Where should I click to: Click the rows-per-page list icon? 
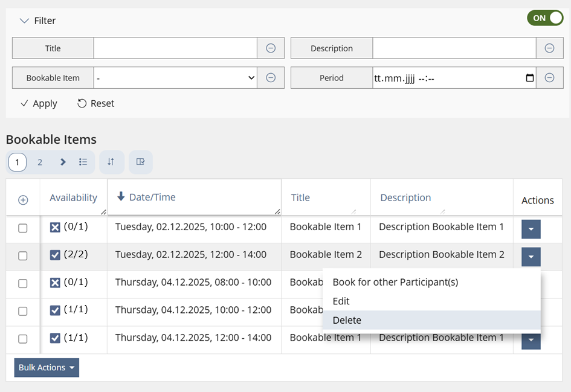83,162
